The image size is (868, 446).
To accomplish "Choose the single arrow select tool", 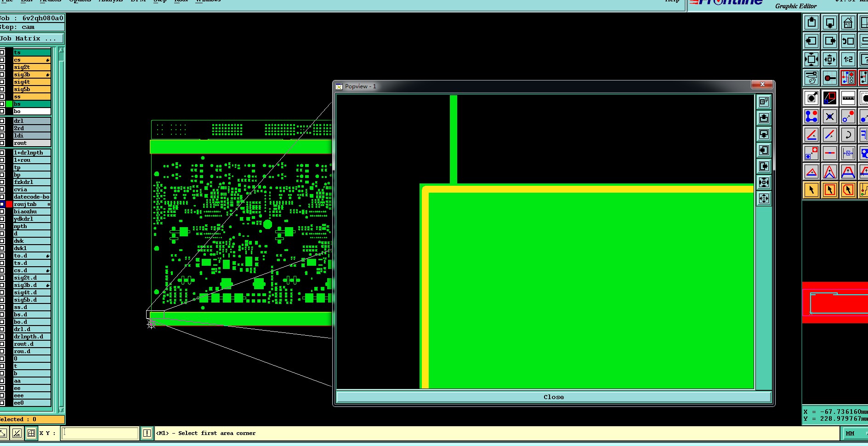I will point(811,190).
